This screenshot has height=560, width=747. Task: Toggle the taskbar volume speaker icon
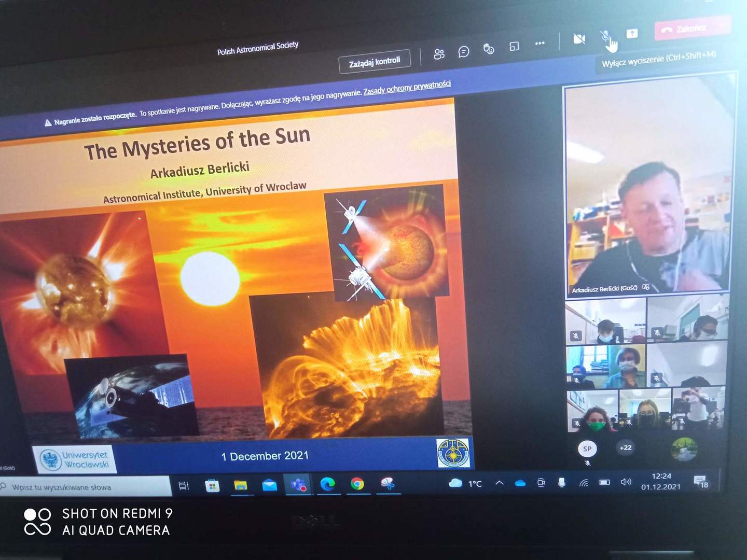coord(626,482)
